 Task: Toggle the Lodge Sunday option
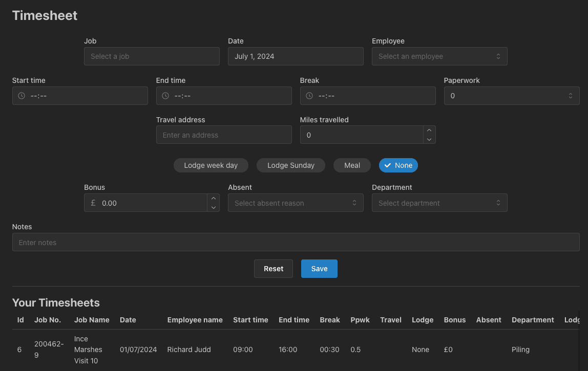coord(290,165)
